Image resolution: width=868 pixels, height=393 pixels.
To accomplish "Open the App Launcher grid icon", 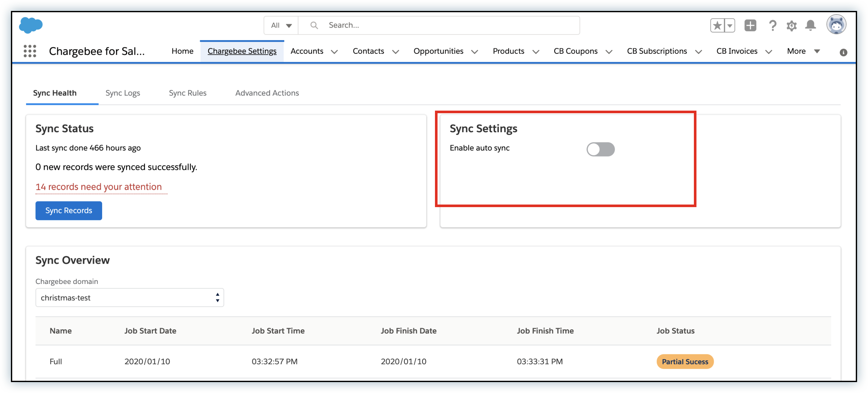I will 30,51.
